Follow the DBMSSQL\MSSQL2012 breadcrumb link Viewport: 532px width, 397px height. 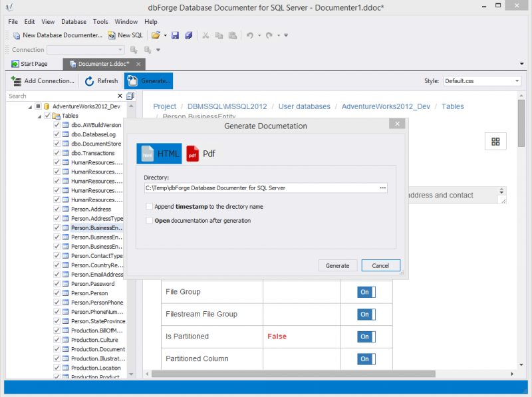(x=227, y=106)
